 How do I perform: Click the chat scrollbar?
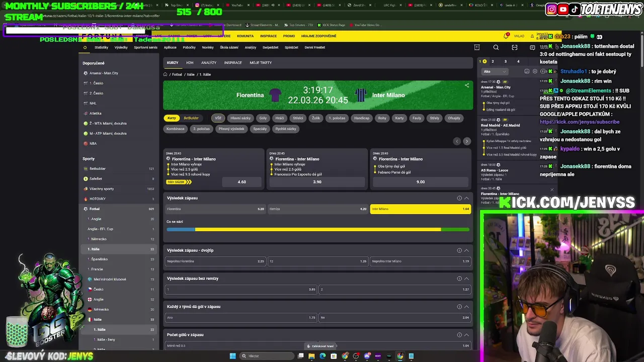tap(641, 50)
